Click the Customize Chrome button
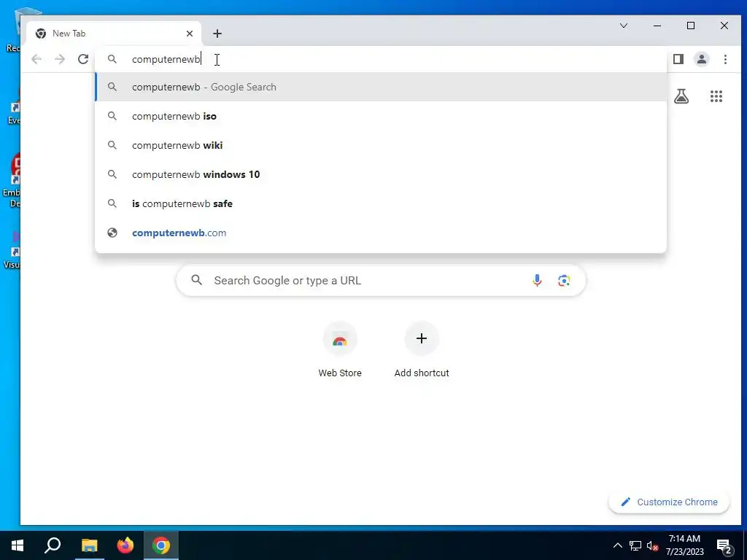Image resolution: width=747 pixels, height=560 pixels. coord(669,502)
